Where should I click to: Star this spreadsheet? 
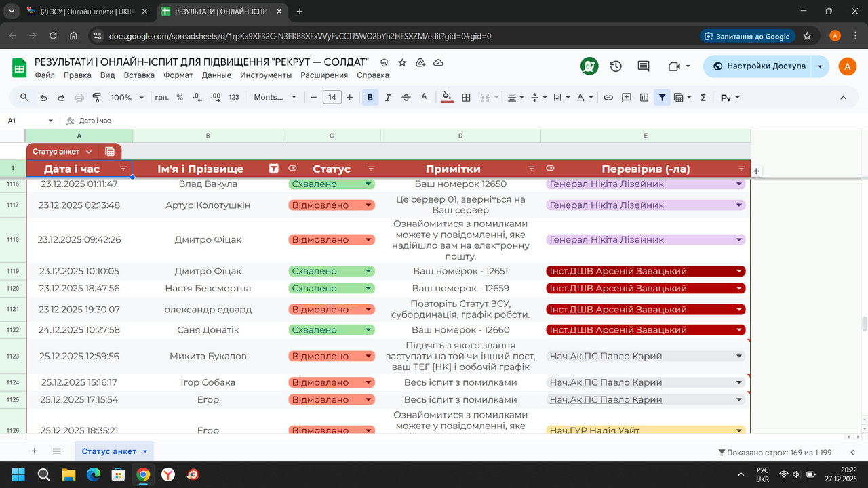pos(402,62)
